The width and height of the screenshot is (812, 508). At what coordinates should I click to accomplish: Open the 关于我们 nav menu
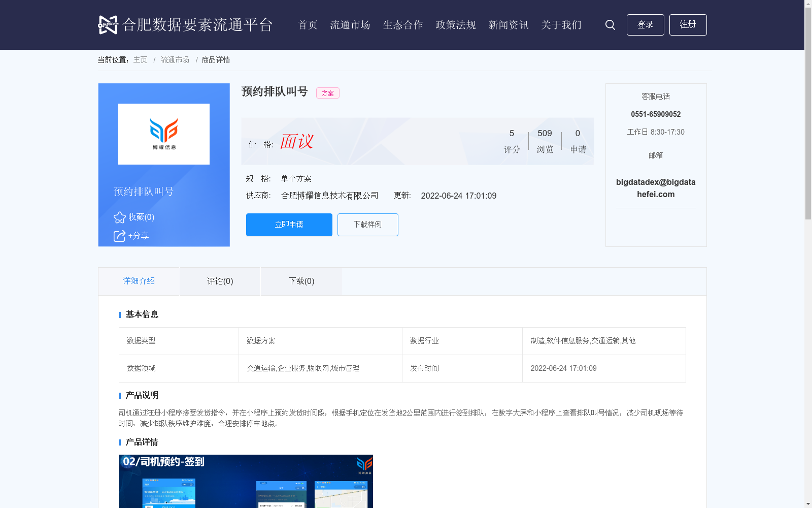click(x=561, y=25)
